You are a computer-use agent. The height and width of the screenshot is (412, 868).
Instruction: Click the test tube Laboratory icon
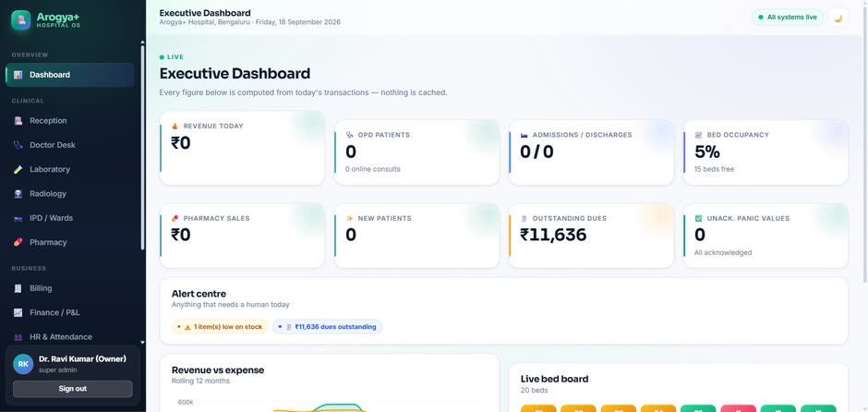(x=18, y=169)
